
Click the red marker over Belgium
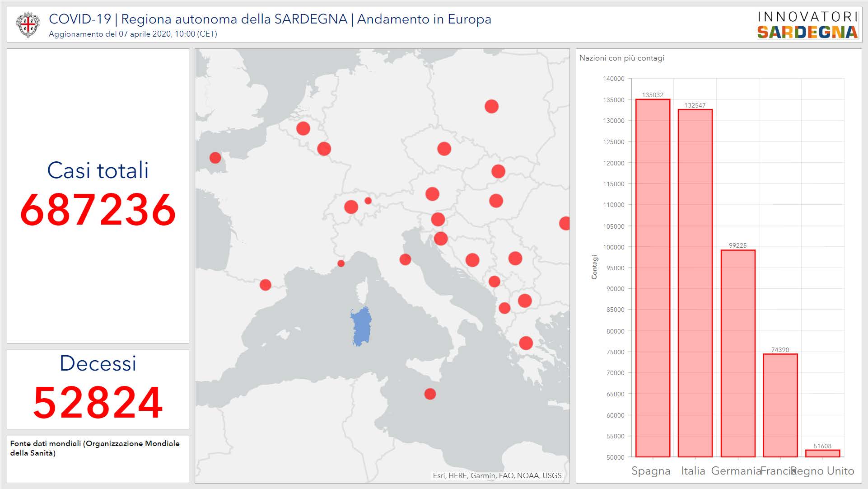coord(303,128)
